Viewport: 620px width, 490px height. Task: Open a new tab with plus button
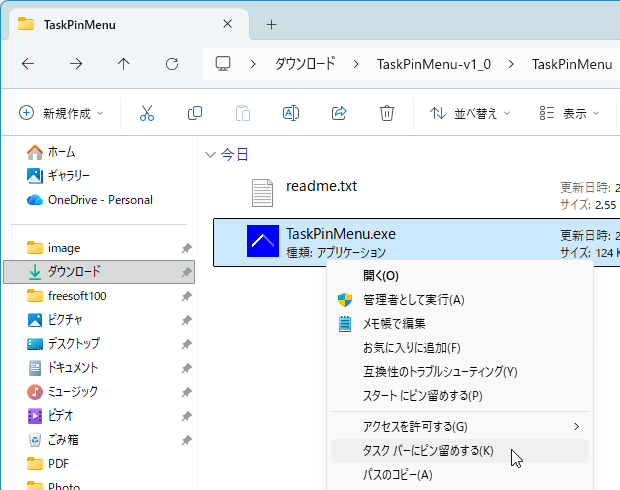pos(271,24)
